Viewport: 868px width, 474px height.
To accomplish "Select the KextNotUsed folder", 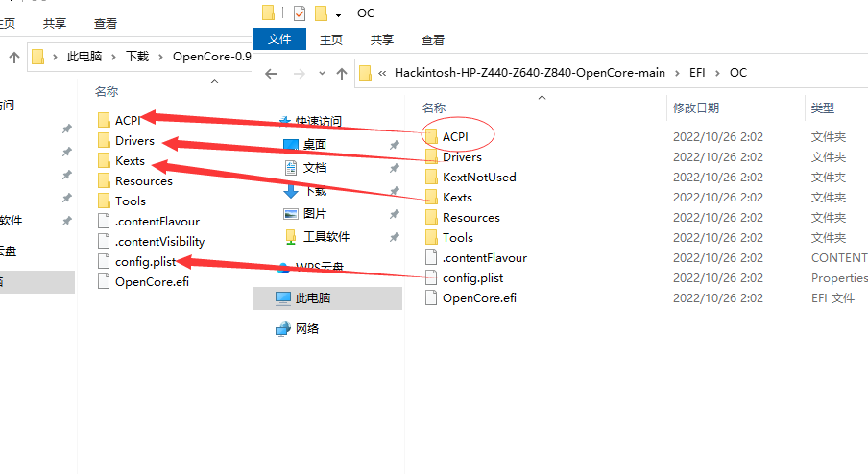I will [x=478, y=177].
